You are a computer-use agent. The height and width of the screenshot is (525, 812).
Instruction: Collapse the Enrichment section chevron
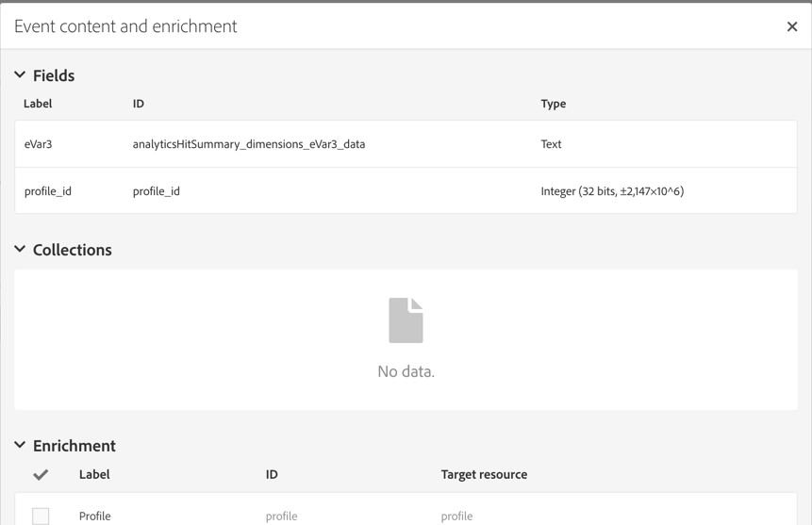coord(20,446)
